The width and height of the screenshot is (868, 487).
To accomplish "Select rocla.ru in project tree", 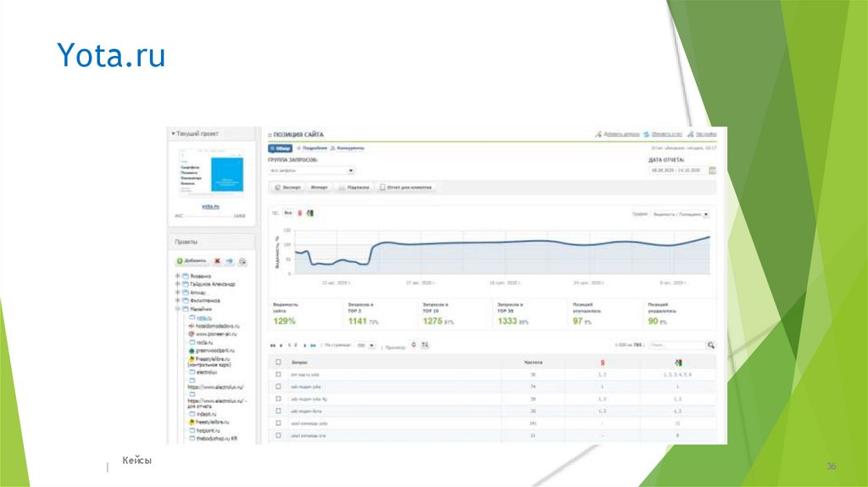I will pos(204,343).
